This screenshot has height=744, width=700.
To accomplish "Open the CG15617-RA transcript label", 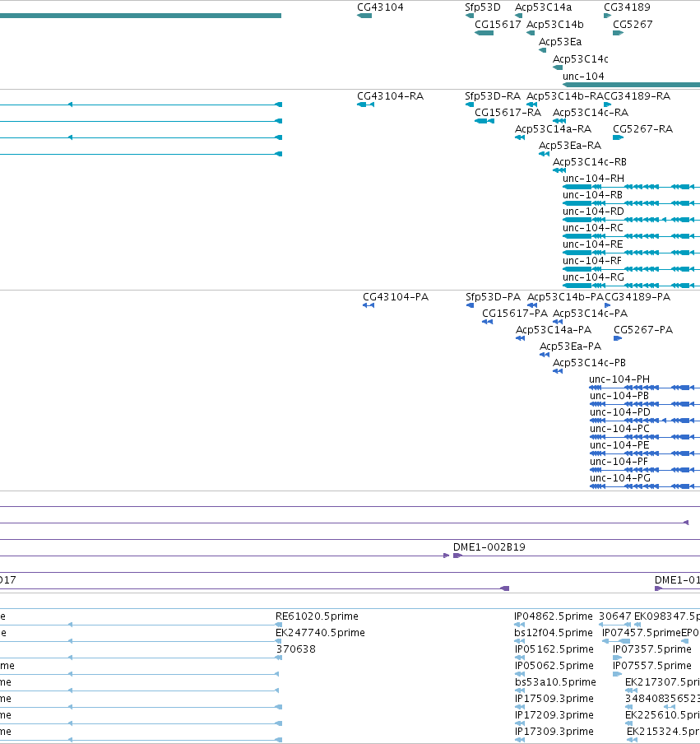I will click(508, 113).
